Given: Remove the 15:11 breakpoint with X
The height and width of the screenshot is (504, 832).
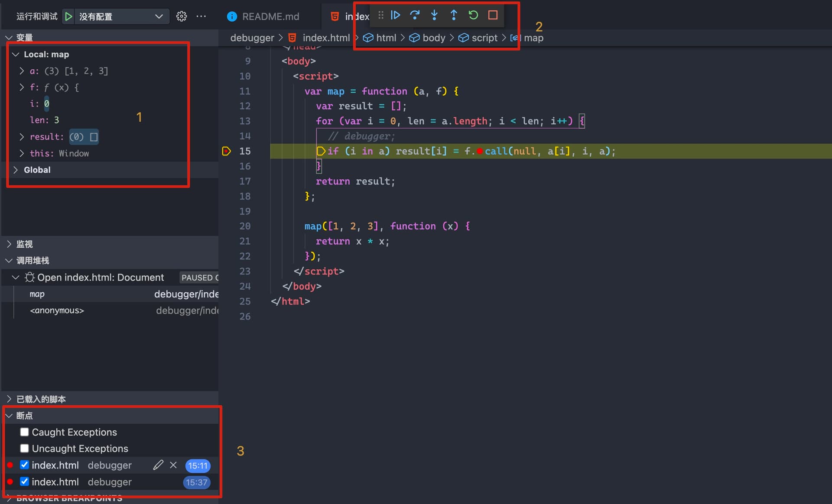Looking at the screenshot, I should pos(173,465).
